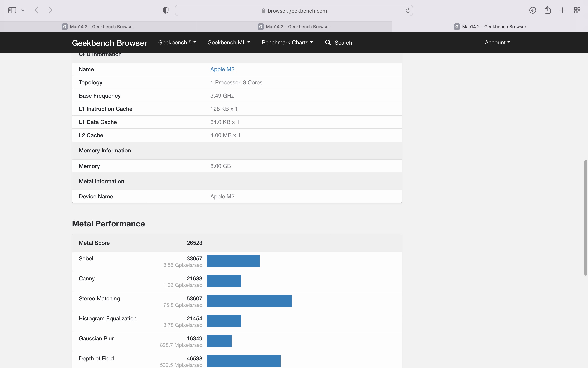Click the Histogram Equalization score bar
The image size is (588, 368).
224,321
